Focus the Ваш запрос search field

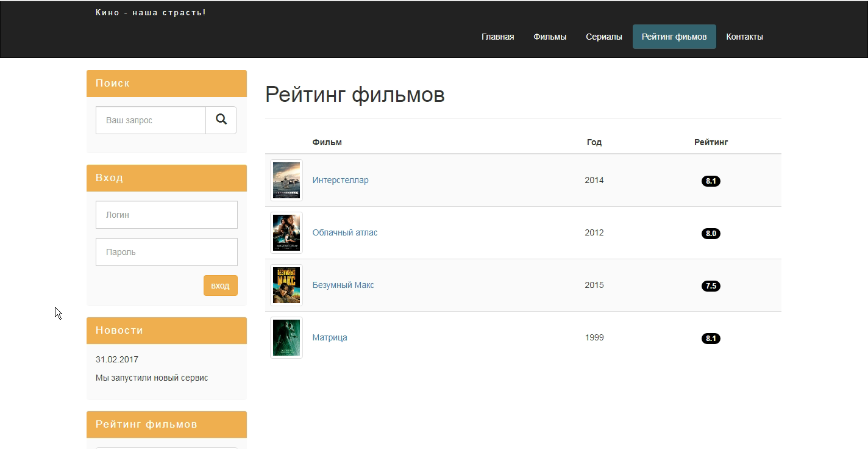(151, 120)
